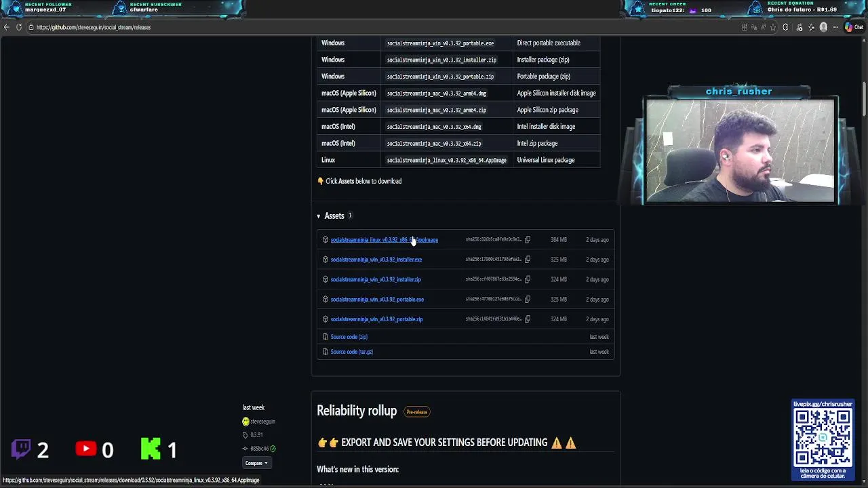Download socialstreamninja_linux_v0.3.92 AppImage asset
This screenshot has height=488, width=868.
click(x=384, y=240)
